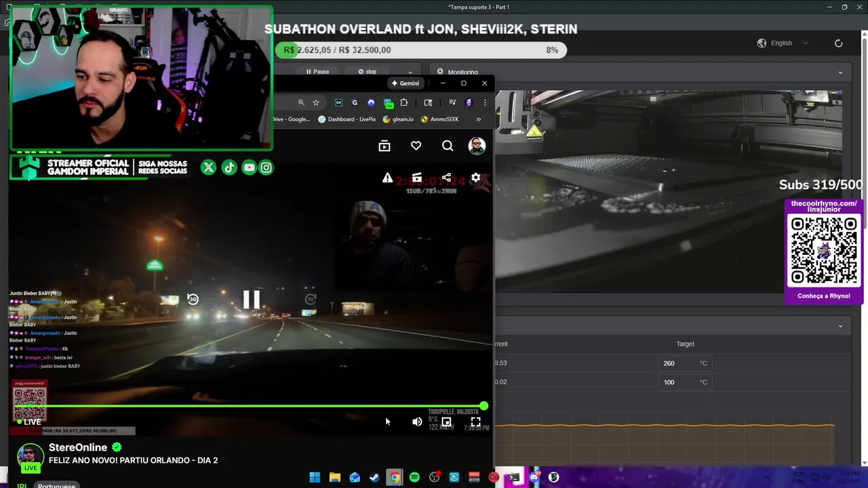This screenshot has width=868, height=488.
Task: Open the terminal icon in the taskbar
Action: coord(514,477)
